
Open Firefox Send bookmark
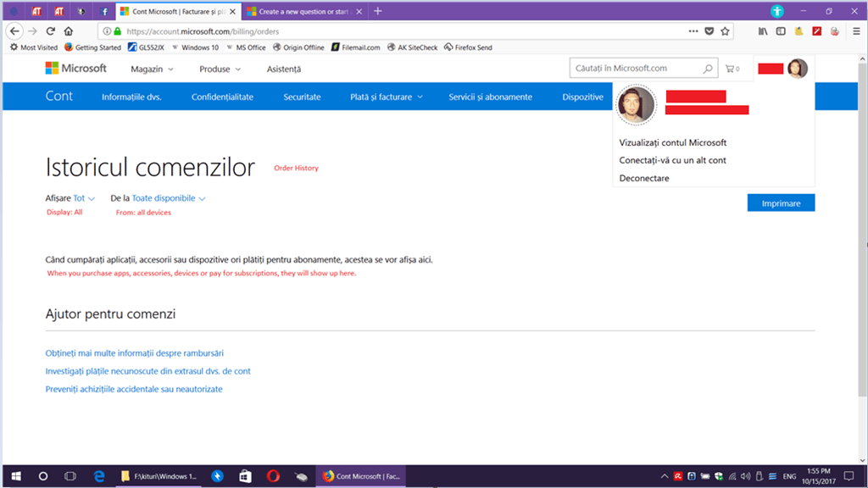click(468, 47)
